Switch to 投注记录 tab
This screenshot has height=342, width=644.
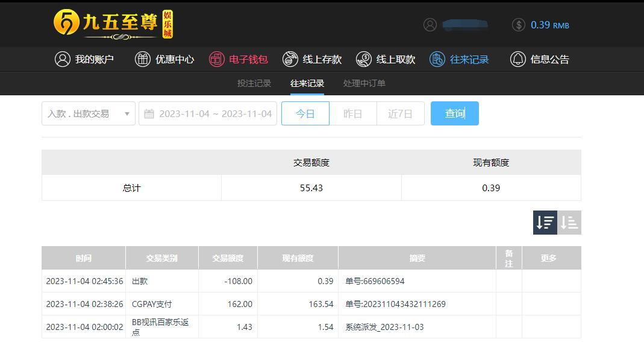pos(254,83)
